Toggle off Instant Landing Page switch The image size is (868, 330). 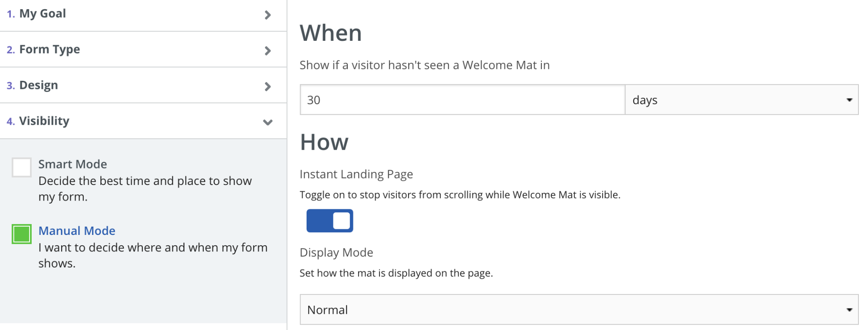tap(330, 221)
